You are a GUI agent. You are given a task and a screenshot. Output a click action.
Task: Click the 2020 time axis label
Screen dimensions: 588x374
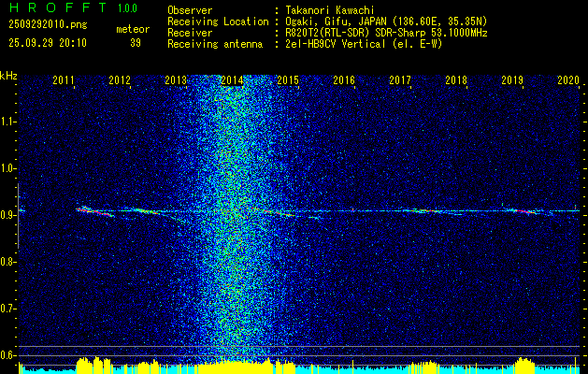(x=568, y=79)
